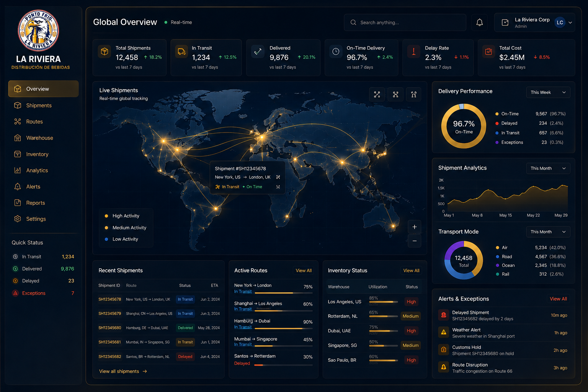Open shipment SH12345682 link
The image size is (588, 392).
(x=109, y=357)
